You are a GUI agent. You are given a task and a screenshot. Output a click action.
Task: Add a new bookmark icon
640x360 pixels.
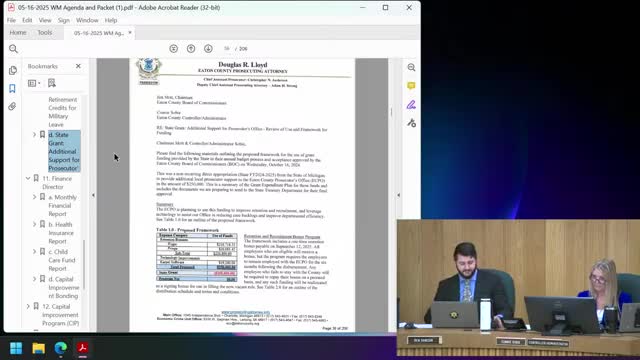[x=52, y=83]
